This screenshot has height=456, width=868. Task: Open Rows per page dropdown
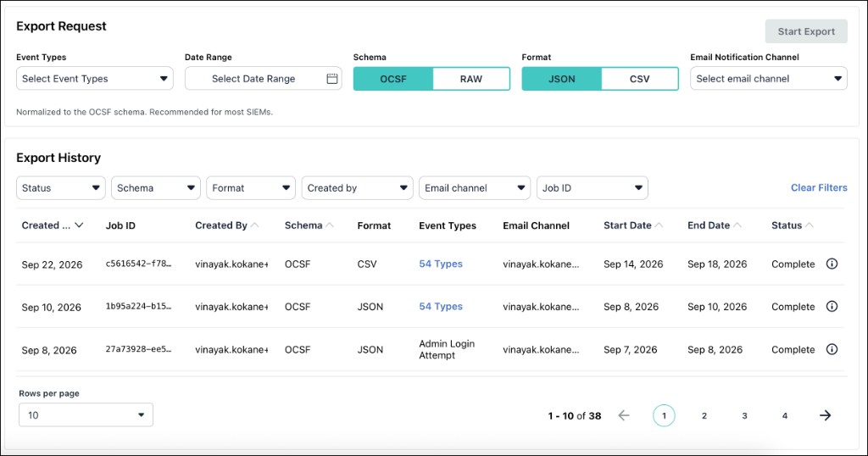click(x=86, y=415)
